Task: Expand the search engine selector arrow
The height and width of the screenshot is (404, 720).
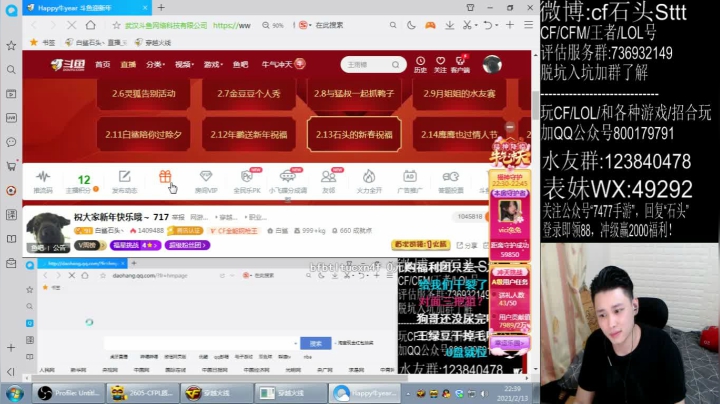Action: click(310, 25)
